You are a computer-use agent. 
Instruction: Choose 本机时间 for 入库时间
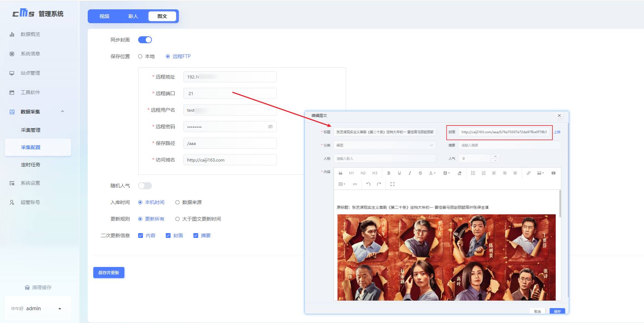(x=151, y=202)
